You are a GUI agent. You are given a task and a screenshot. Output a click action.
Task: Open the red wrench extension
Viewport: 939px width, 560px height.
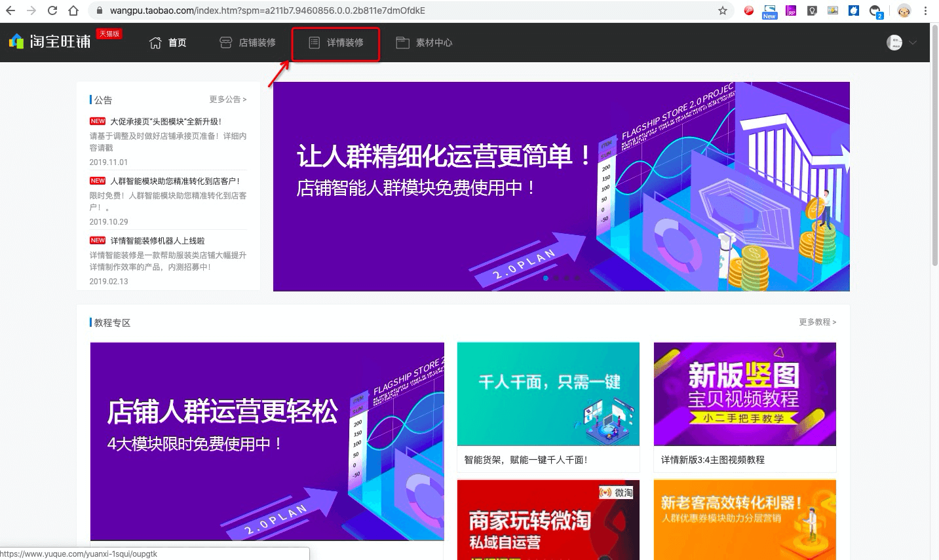(x=748, y=10)
